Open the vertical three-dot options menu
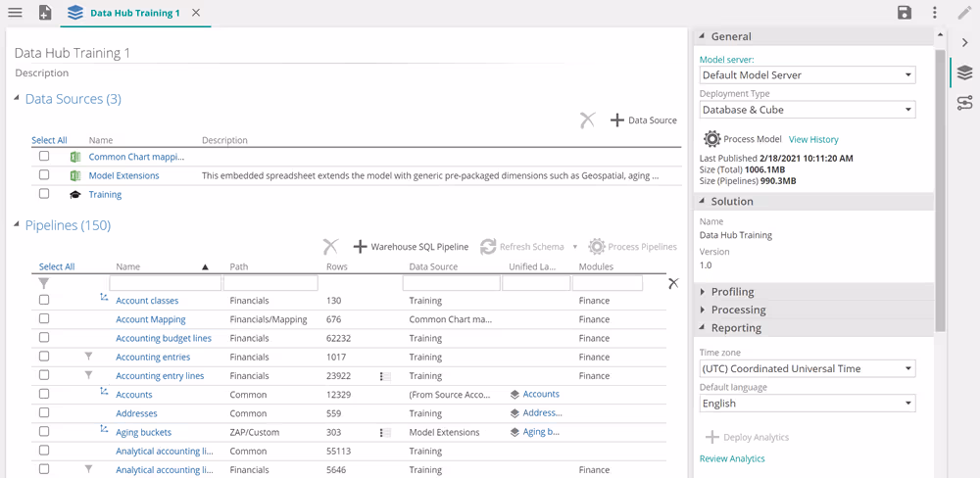Screen dimensions: 980x478 pos(935,13)
